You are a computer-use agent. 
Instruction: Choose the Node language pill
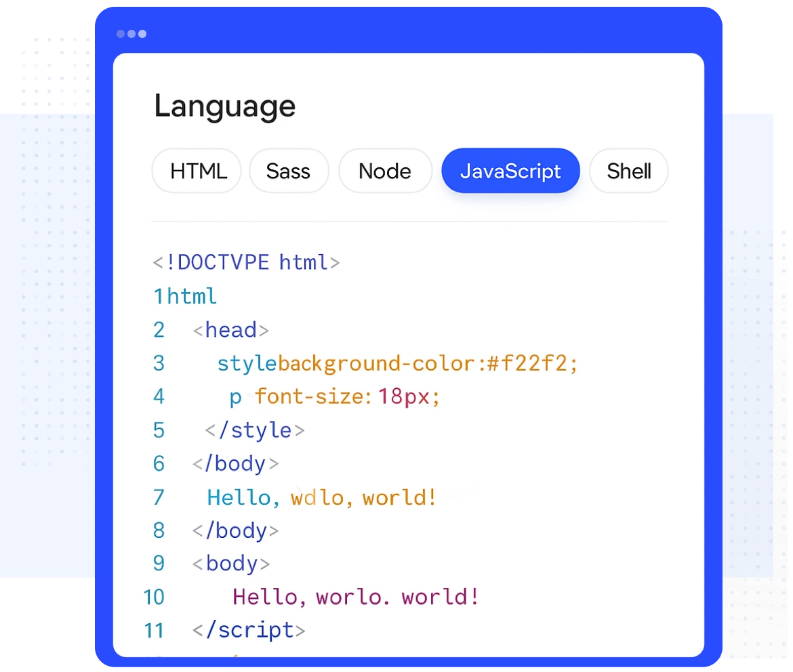click(384, 171)
